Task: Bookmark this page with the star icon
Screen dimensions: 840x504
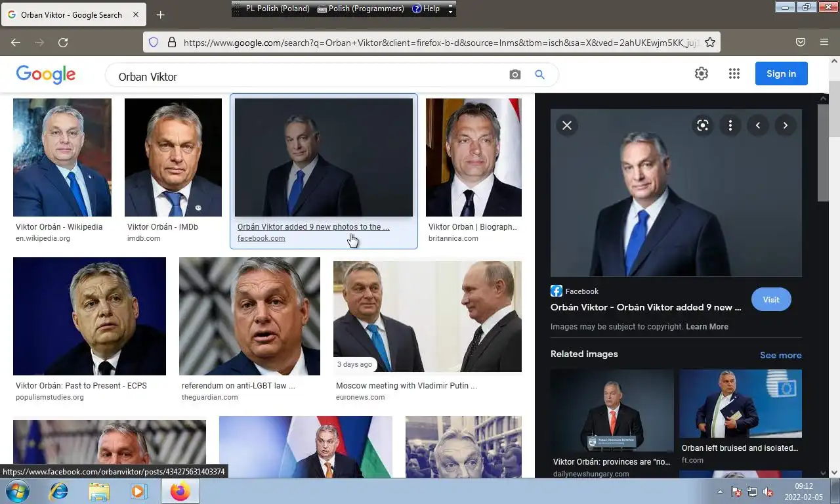Action: pos(710,42)
